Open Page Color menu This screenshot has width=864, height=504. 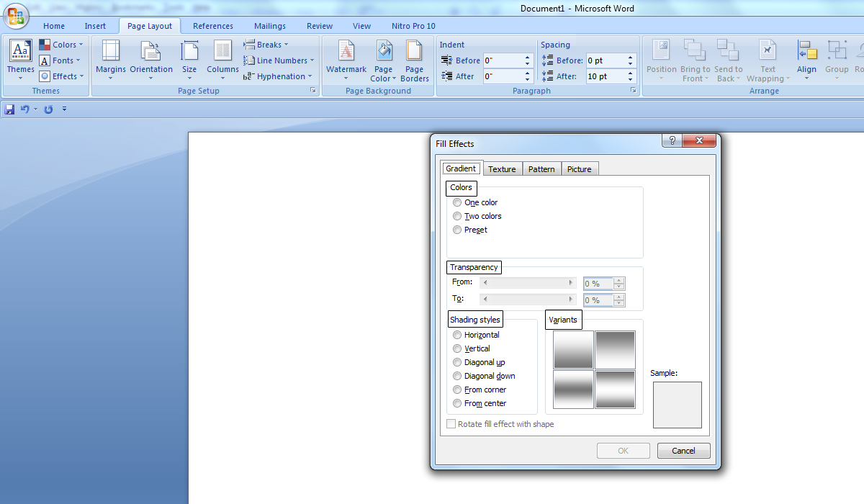coord(384,52)
